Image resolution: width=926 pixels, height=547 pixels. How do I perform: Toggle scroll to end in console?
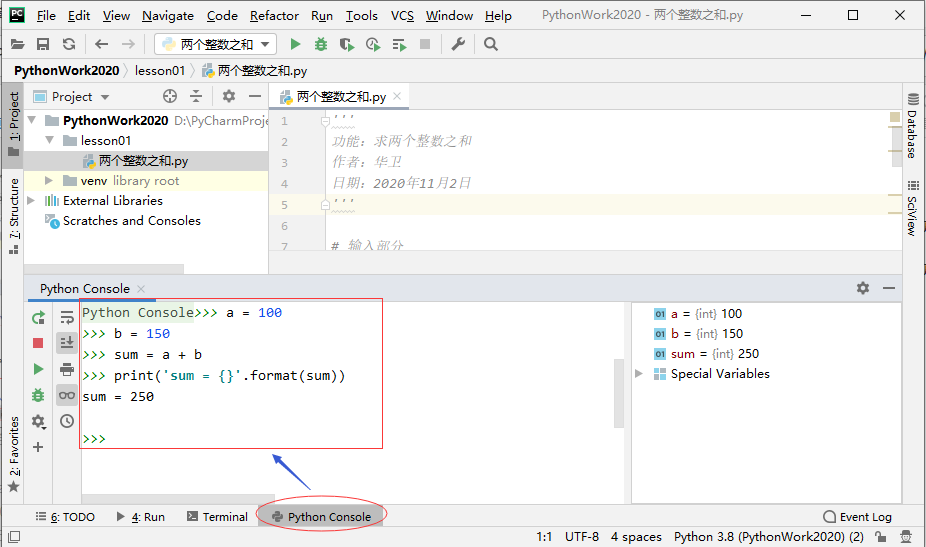click(x=67, y=343)
